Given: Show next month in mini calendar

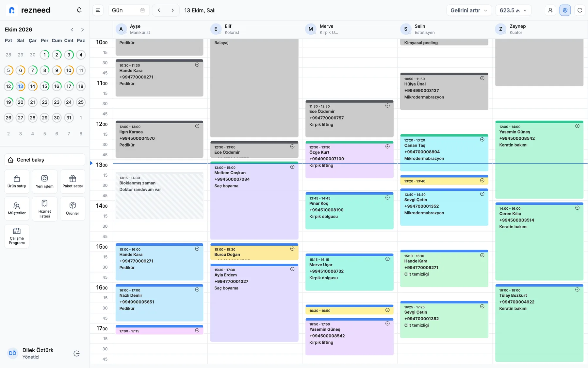Looking at the screenshot, I should point(82,29).
